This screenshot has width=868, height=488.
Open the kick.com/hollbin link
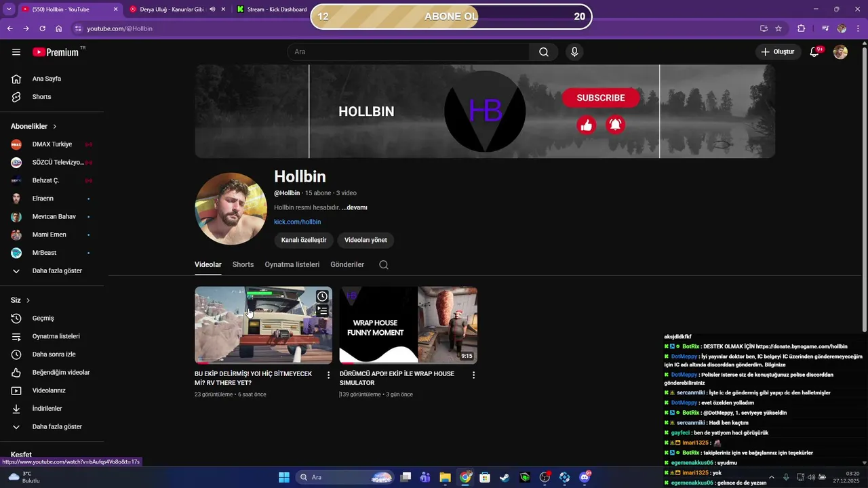click(298, 222)
